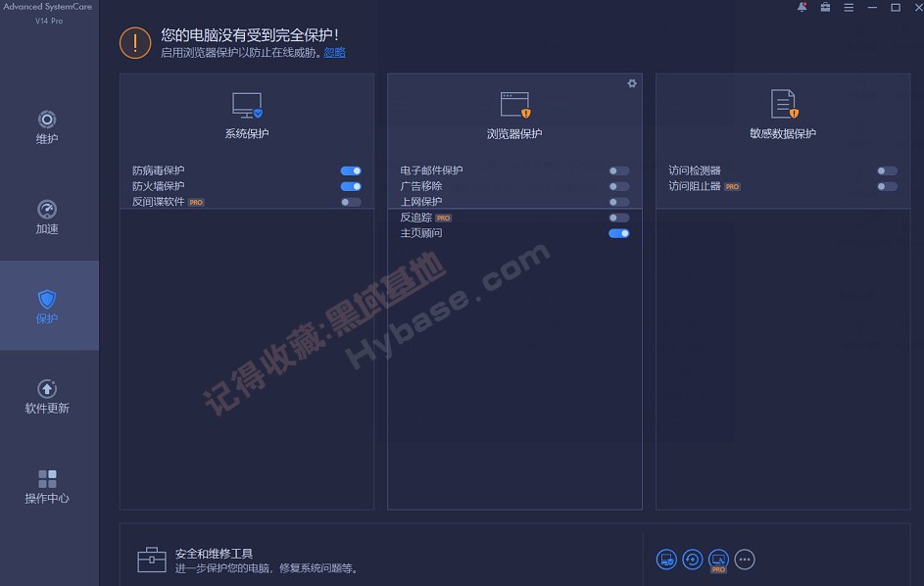Open the 软件更新 section
This screenshot has width=924, height=586.
pyautogui.click(x=47, y=396)
